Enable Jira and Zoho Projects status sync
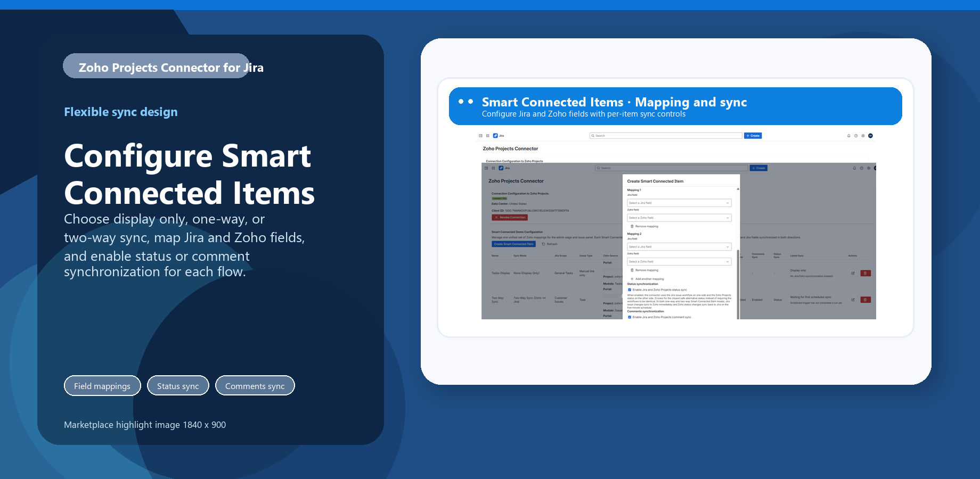Image resolution: width=980 pixels, height=479 pixels. tap(630, 290)
